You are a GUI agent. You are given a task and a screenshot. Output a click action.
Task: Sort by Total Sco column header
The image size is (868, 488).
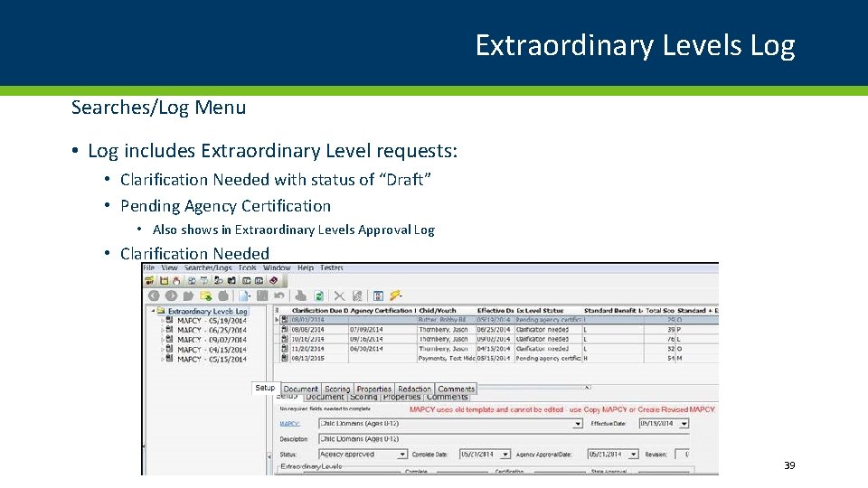tap(660, 311)
